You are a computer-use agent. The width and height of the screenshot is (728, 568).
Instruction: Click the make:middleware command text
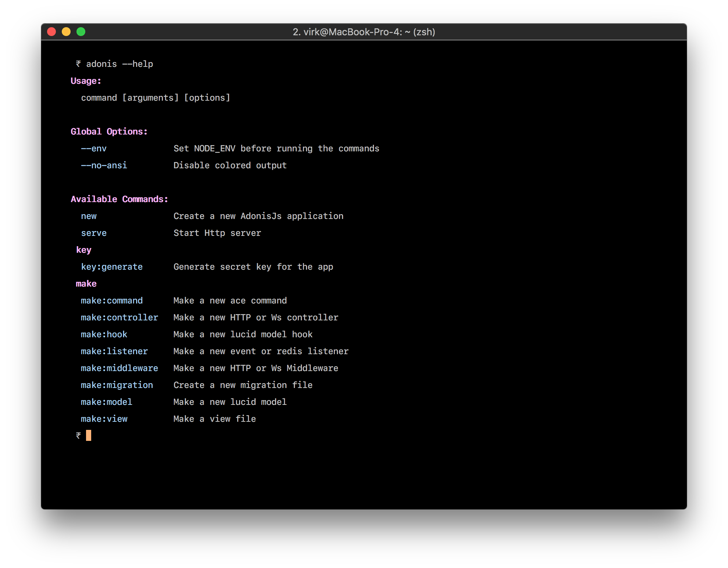[x=119, y=368]
